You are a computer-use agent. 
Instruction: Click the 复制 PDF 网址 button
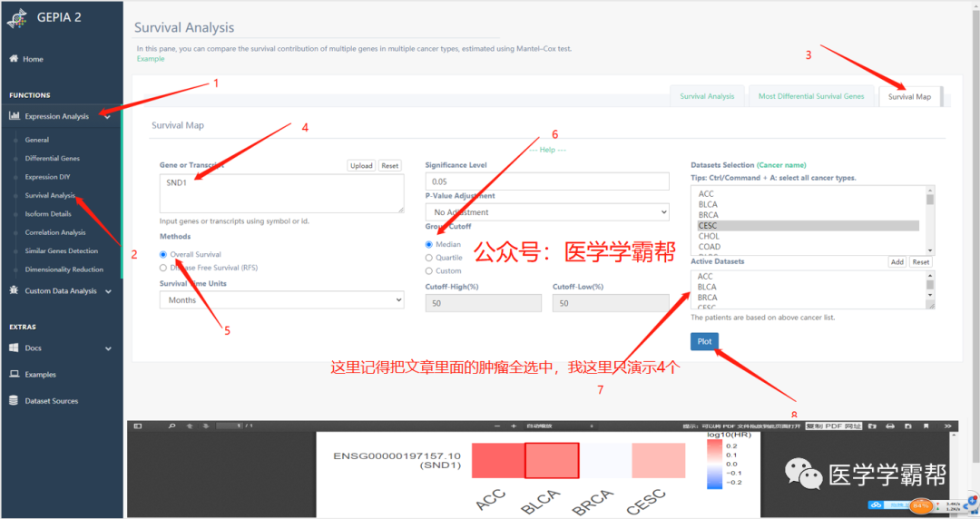833,426
